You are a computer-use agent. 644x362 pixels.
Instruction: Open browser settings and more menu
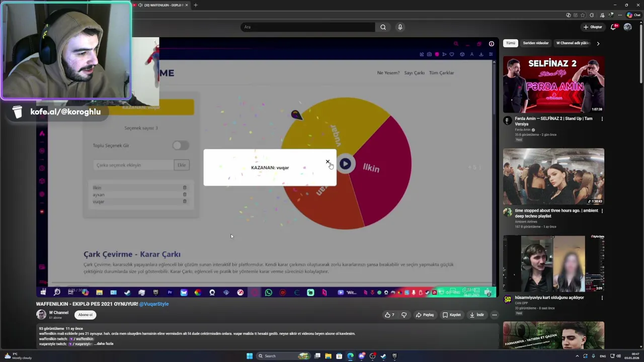point(620,15)
